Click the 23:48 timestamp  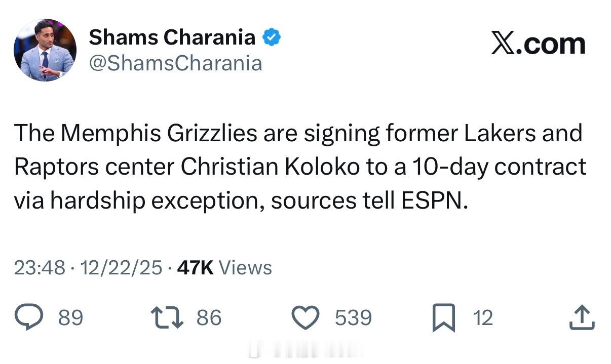[x=40, y=268]
